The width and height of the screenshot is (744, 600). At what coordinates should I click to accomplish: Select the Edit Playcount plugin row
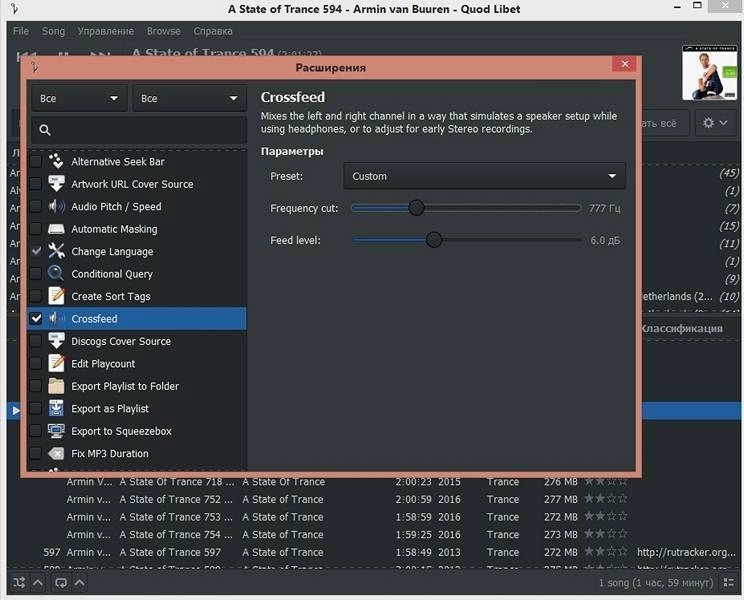137,363
